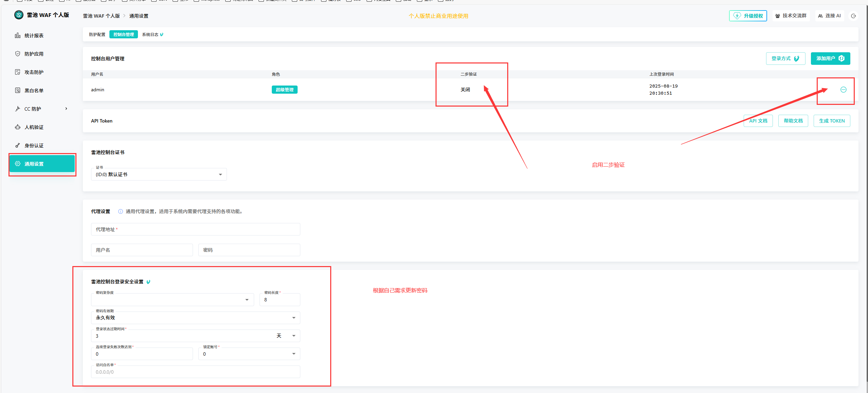Open 防护应用 shield sidebar item
Viewport: 868px width, 393px height.
(x=34, y=54)
